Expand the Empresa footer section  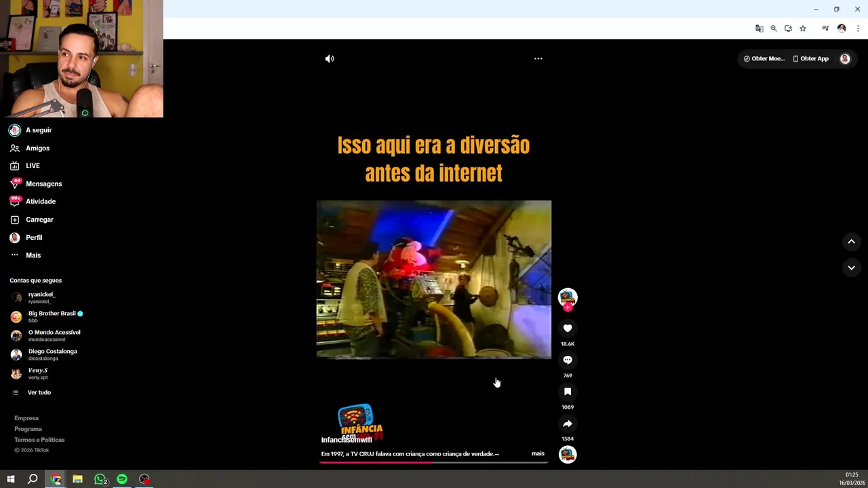coord(26,418)
